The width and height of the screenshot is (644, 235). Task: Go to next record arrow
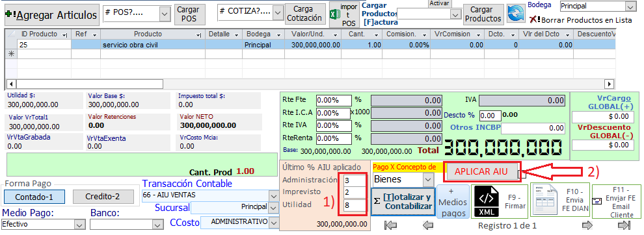click(587, 225)
